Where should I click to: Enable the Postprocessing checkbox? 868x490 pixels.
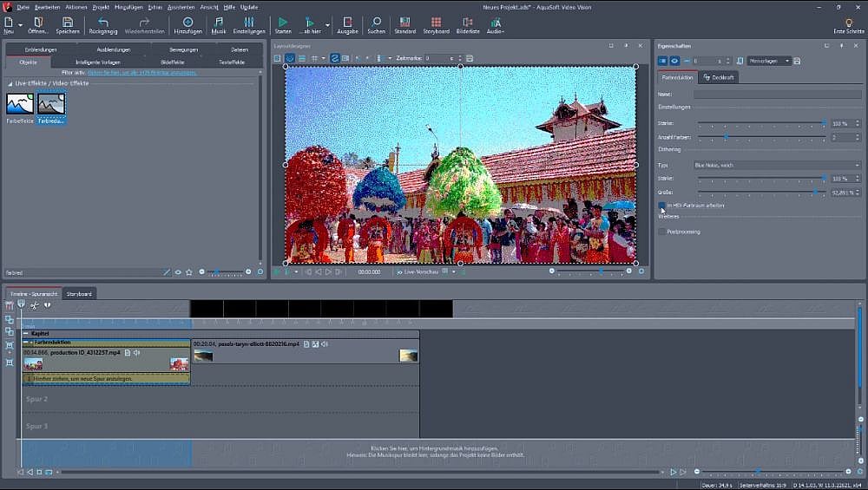[662, 232]
